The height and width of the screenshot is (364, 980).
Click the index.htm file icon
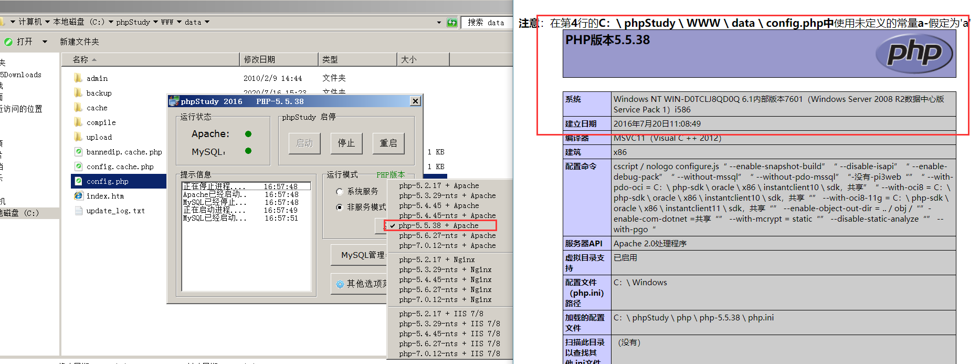pyautogui.click(x=78, y=195)
